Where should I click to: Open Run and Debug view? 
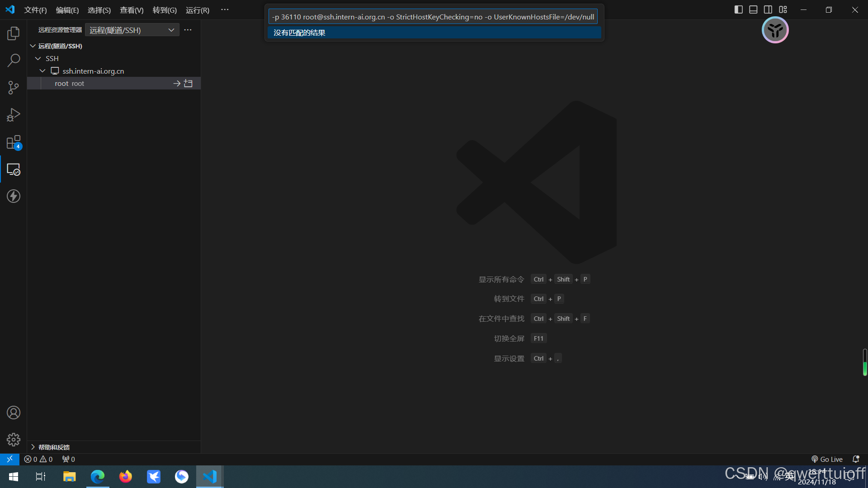(x=14, y=115)
